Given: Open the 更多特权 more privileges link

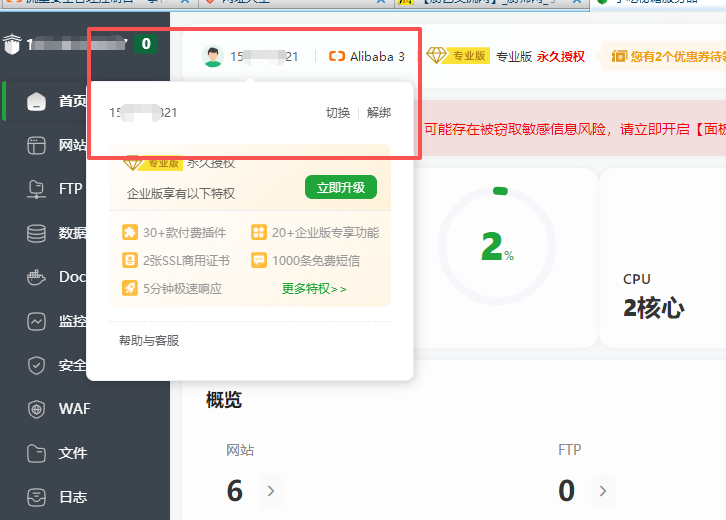Looking at the screenshot, I should (314, 289).
